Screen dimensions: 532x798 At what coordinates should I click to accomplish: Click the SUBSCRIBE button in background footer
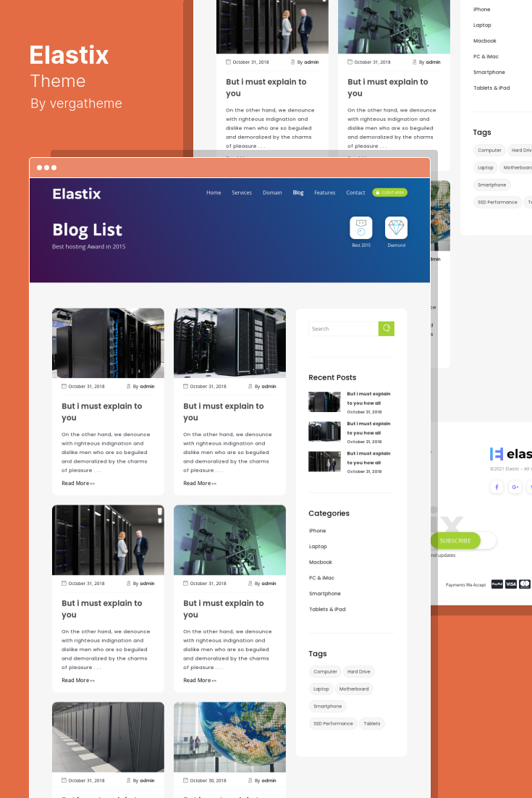tap(455, 540)
